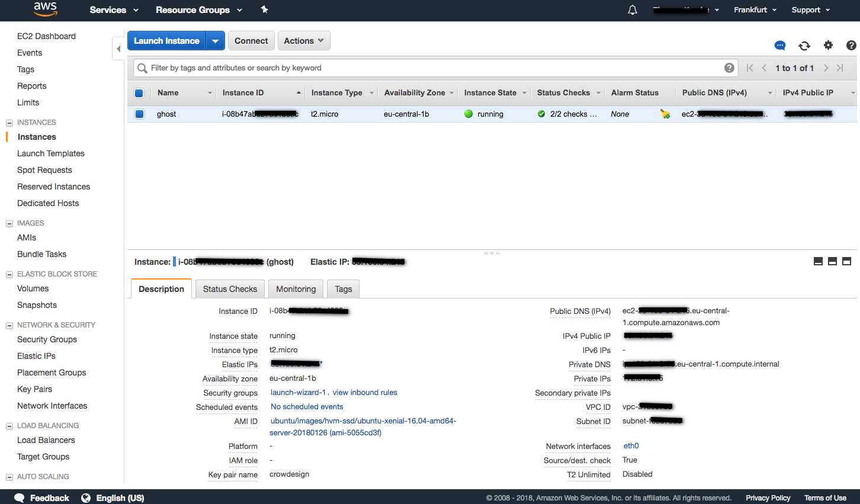Viewport: 860px width, 504px height.
Task: Switch to the Status Checks tab
Action: point(230,289)
